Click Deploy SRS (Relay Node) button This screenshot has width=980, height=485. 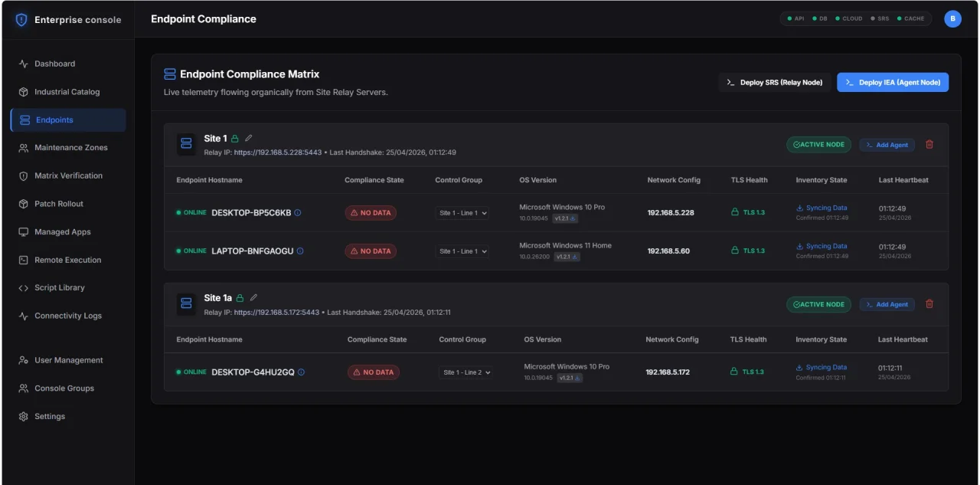coord(775,82)
